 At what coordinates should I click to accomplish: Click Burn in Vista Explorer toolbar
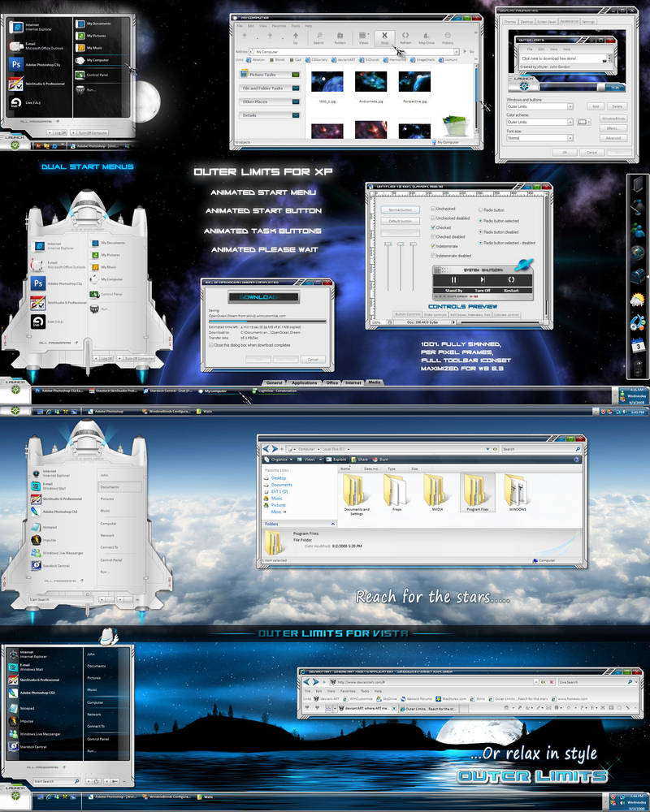click(380, 460)
